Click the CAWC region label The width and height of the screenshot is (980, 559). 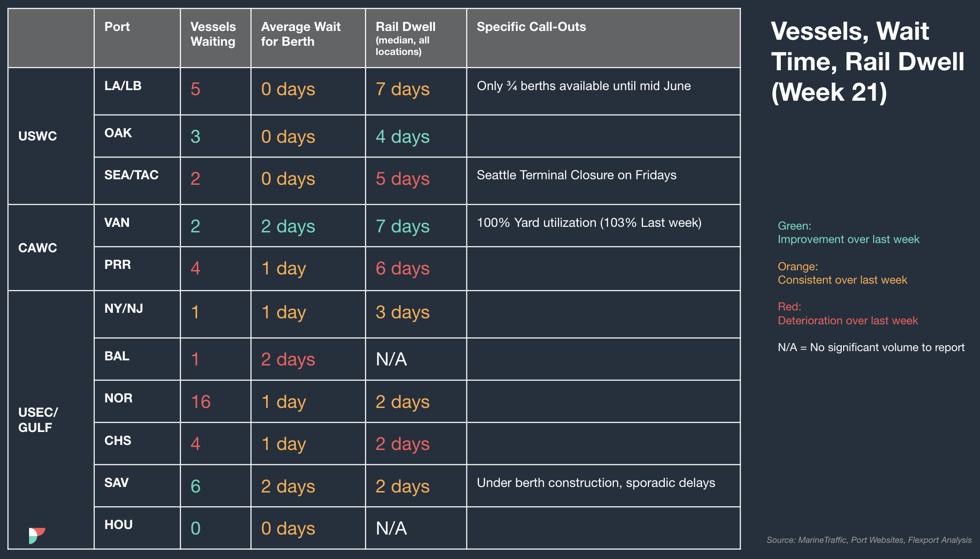point(37,248)
